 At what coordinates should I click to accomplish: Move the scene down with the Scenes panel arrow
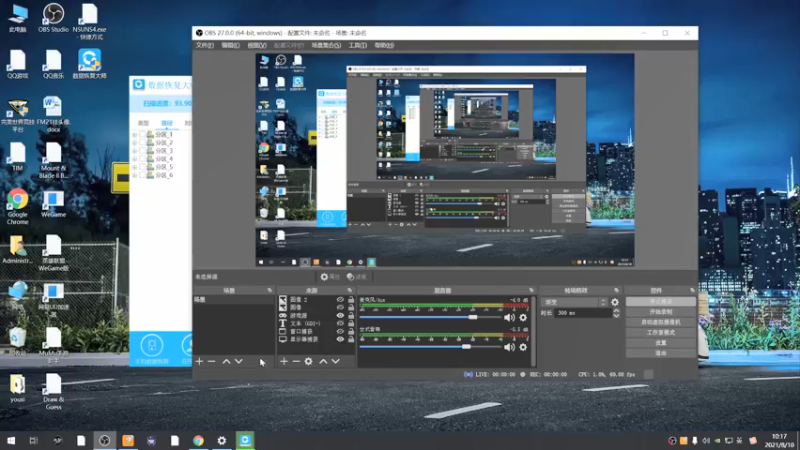point(238,361)
